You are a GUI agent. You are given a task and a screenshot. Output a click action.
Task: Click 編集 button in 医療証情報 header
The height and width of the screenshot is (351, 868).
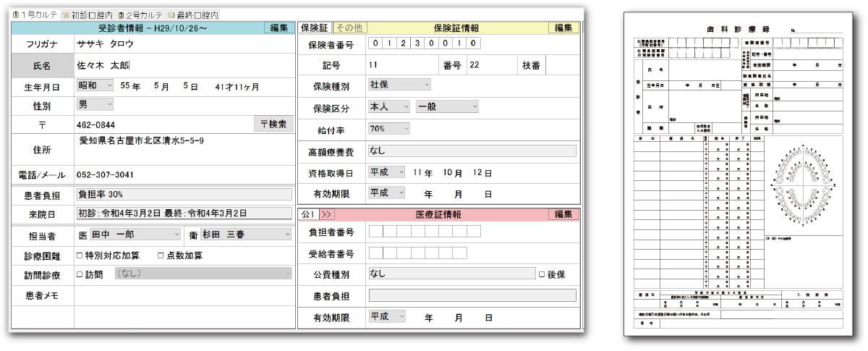click(x=563, y=214)
